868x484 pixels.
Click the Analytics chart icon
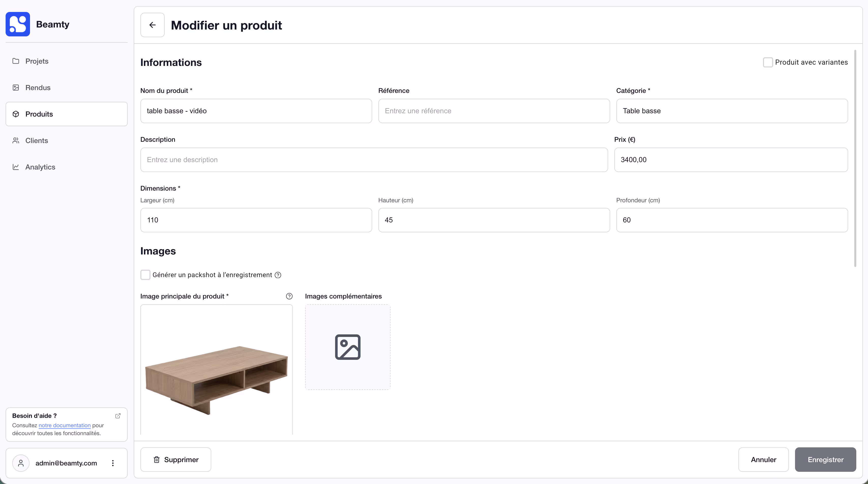(x=16, y=167)
